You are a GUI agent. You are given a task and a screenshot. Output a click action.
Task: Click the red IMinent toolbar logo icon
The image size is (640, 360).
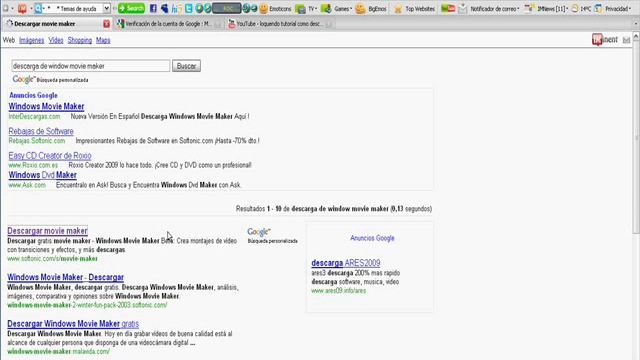22,8
